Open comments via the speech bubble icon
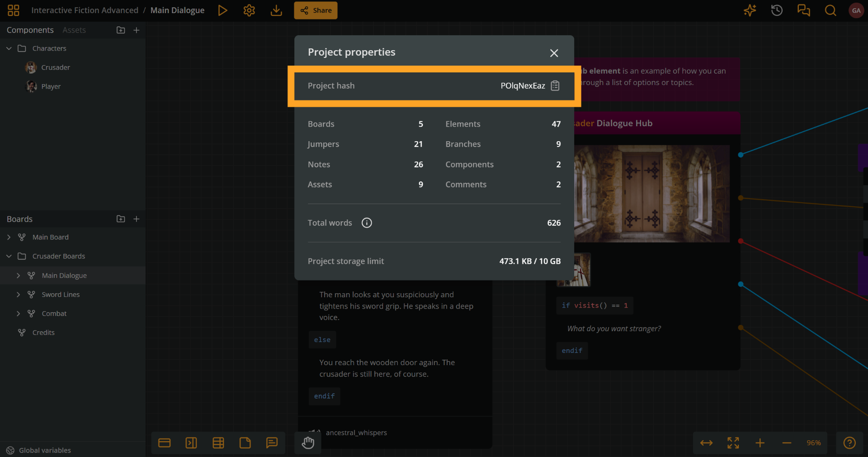868x457 pixels. click(804, 10)
